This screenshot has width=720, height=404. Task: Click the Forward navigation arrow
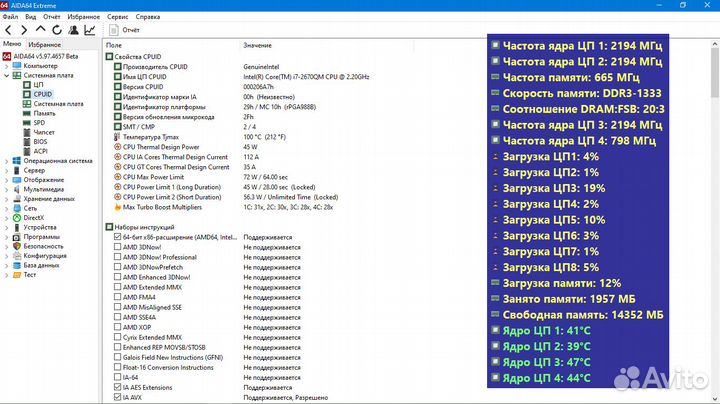[x=24, y=30]
